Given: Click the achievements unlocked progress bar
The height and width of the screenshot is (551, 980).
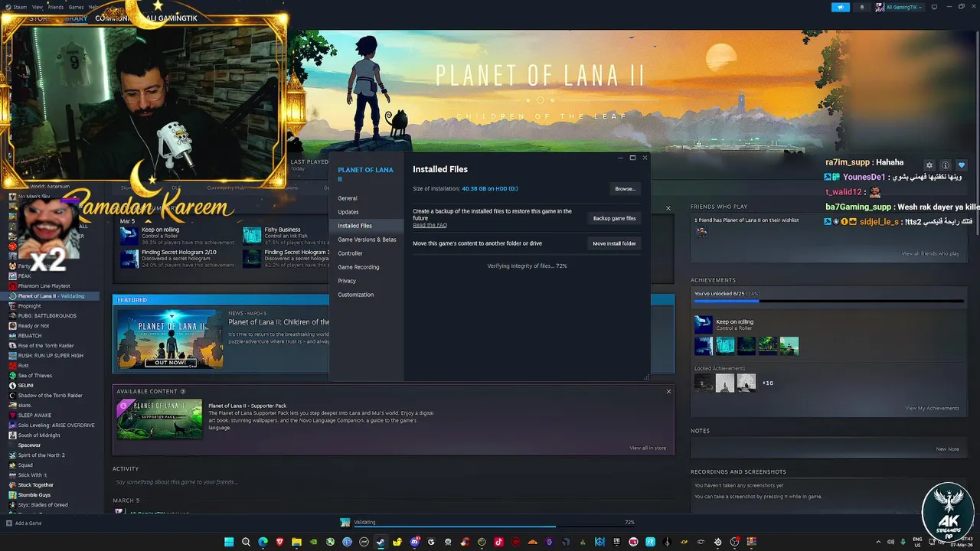Looking at the screenshot, I should 828,302.
